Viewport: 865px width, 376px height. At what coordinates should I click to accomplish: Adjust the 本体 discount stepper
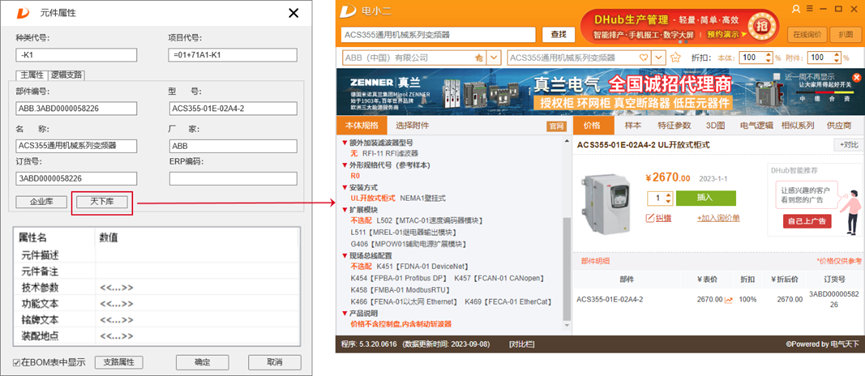(x=768, y=57)
